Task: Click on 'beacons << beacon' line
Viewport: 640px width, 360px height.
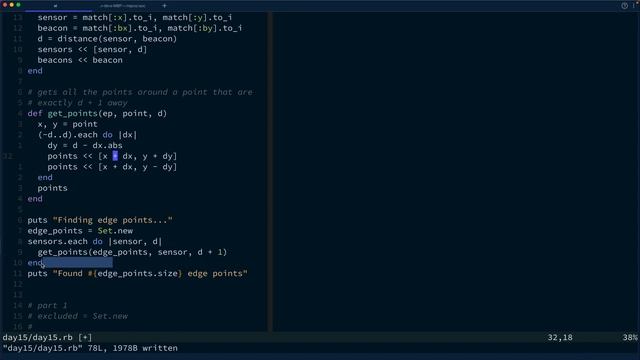Action: (80, 60)
